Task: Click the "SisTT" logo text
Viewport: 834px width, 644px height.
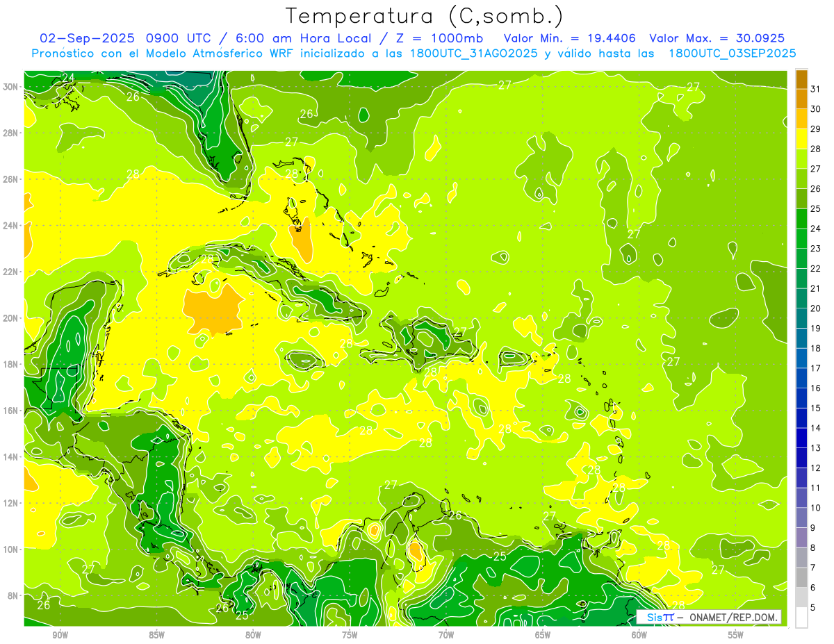Action: pos(660,618)
